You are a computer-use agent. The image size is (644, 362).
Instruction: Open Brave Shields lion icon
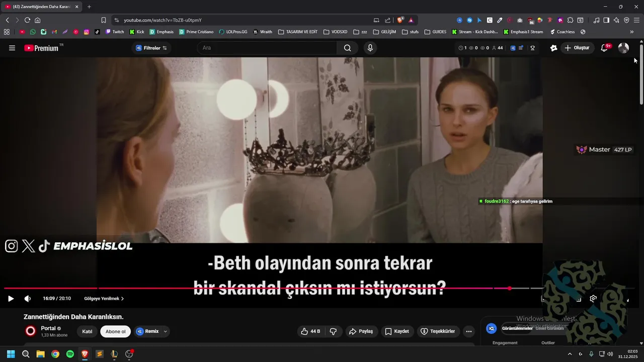click(400, 20)
